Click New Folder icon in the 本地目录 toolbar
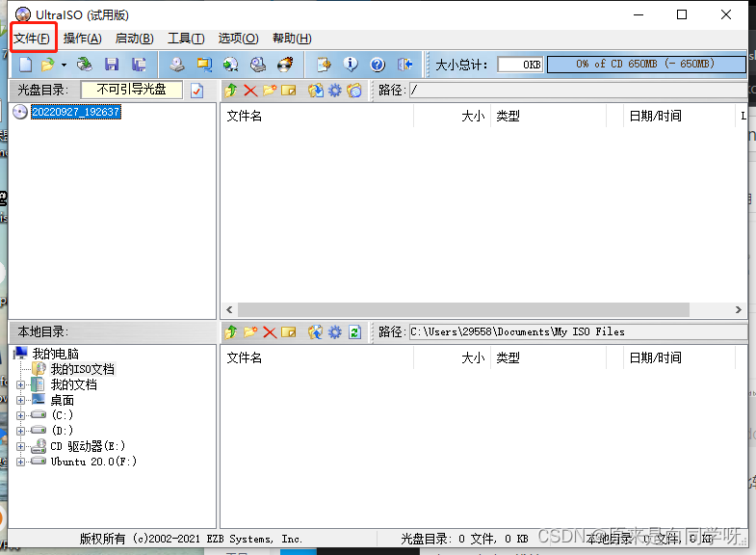Screen dimensions: 756x555 pos(250,331)
